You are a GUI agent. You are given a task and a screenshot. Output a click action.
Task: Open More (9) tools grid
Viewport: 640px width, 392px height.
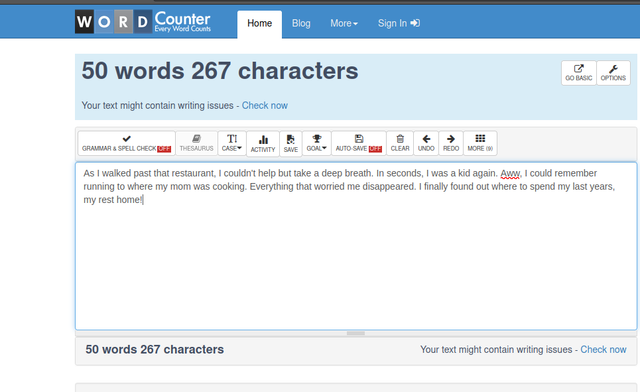coord(480,143)
